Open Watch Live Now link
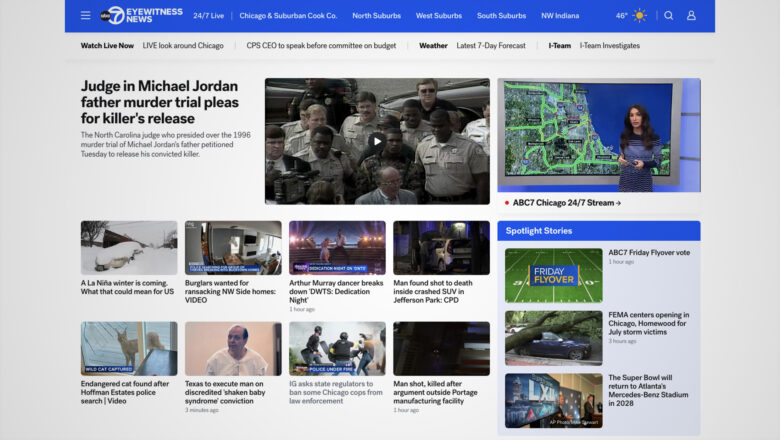The image size is (780, 440). [x=107, y=45]
